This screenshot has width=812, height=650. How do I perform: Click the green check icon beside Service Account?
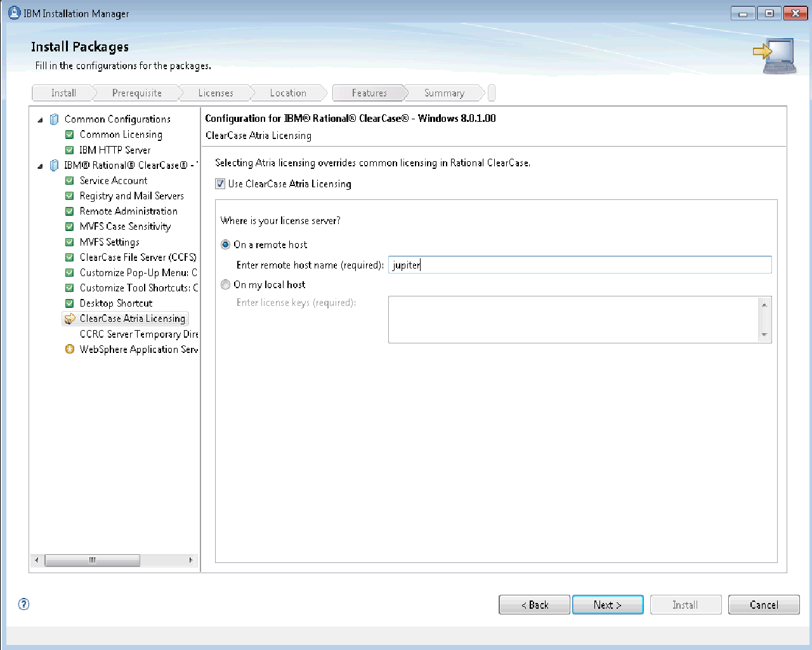[x=70, y=181]
